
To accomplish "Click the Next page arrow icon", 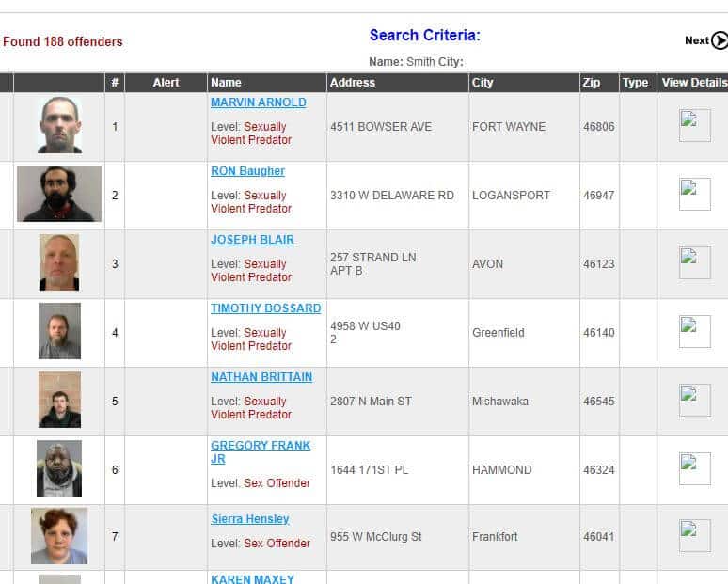I will click(720, 40).
